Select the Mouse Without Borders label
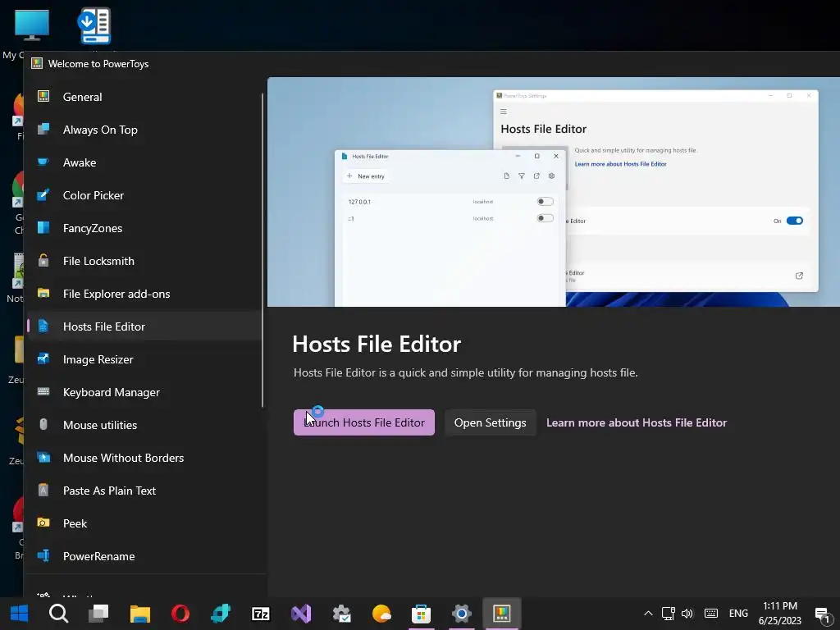The image size is (840, 630). [123, 458]
